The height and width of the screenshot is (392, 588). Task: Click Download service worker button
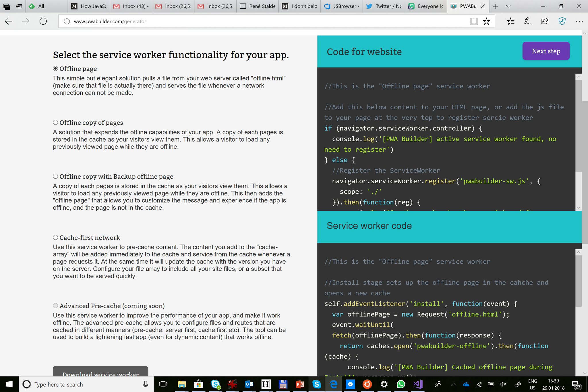[100, 371]
